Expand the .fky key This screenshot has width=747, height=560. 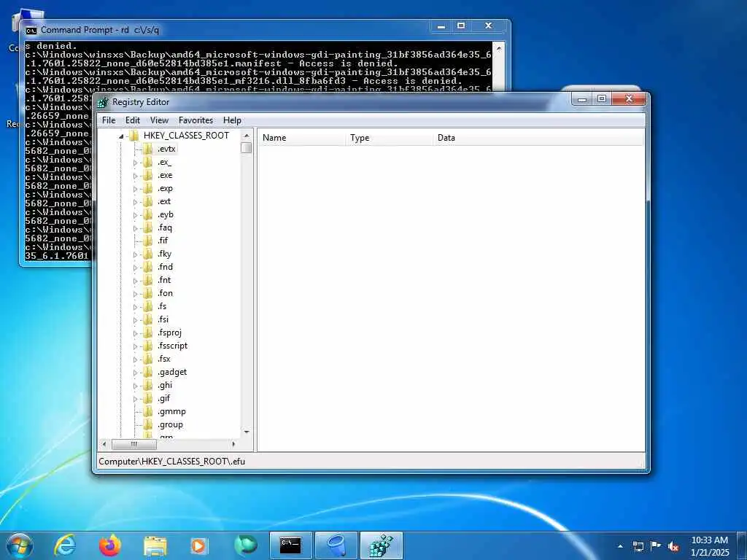pyautogui.click(x=135, y=254)
